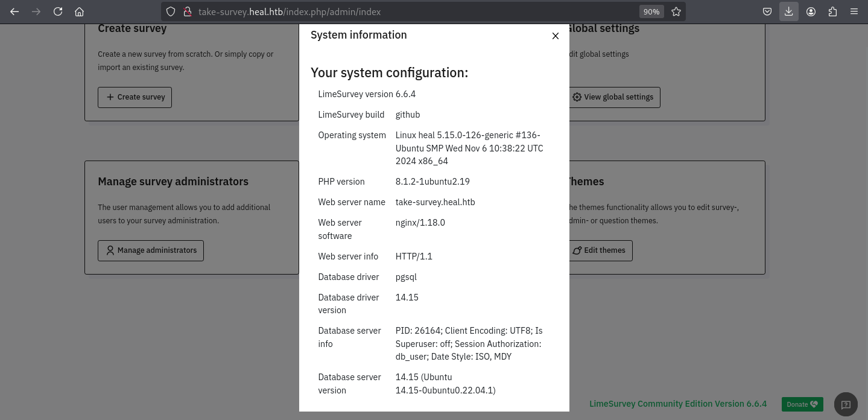The height and width of the screenshot is (420, 868).
Task: Open the extensions puzzle icon
Action: [832, 11]
